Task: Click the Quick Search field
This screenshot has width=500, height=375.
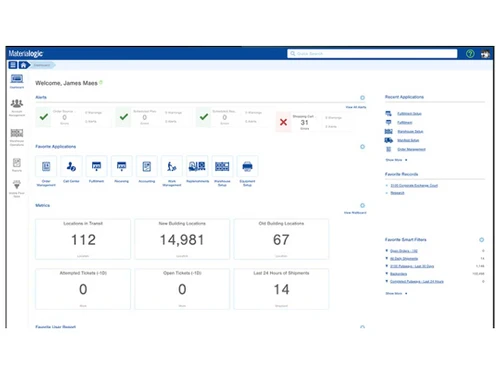Action: click(372, 54)
